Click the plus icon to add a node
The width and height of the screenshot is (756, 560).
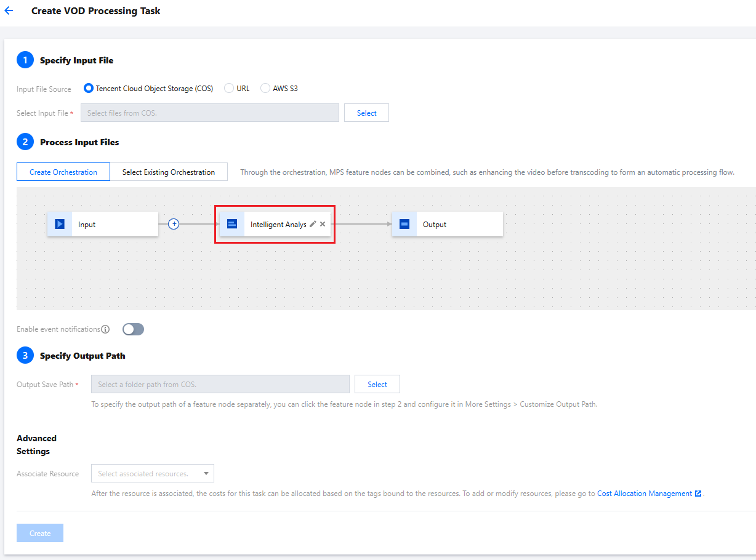click(x=174, y=224)
